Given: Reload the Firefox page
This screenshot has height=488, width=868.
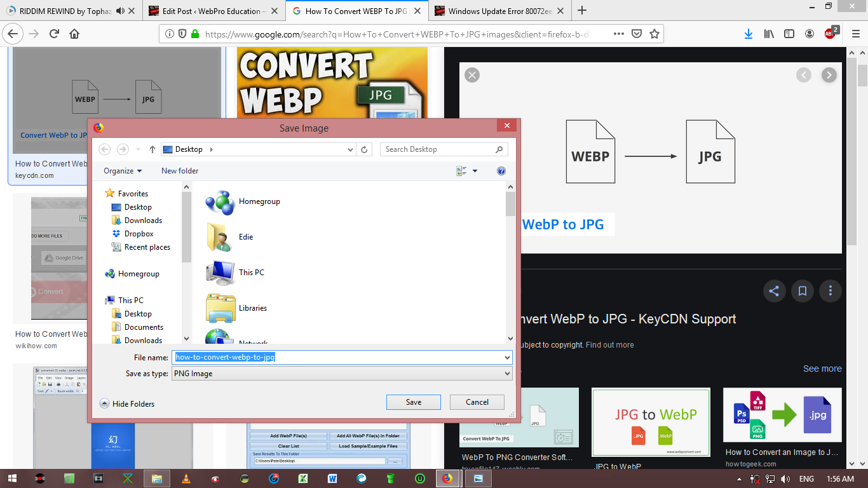Looking at the screenshot, I should point(54,34).
